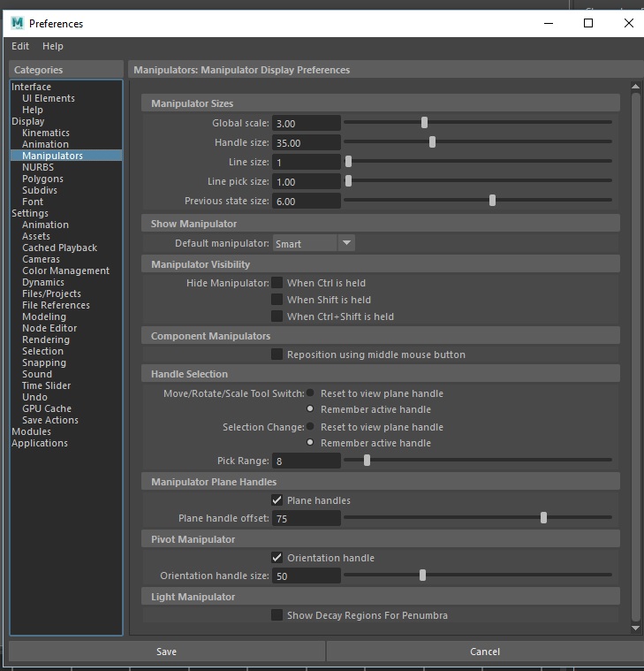Click the Line size slider handle

pos(349,161)
